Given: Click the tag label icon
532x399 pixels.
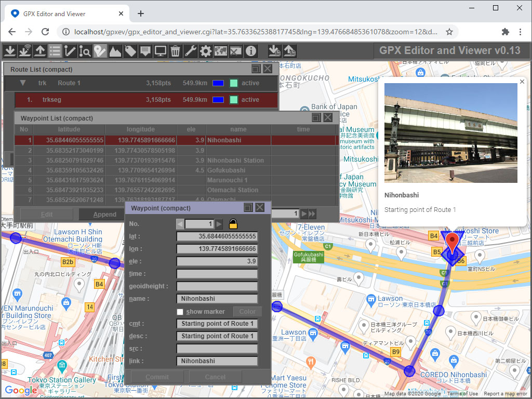Looking at the screenshot, I should [x=130, y=51].
